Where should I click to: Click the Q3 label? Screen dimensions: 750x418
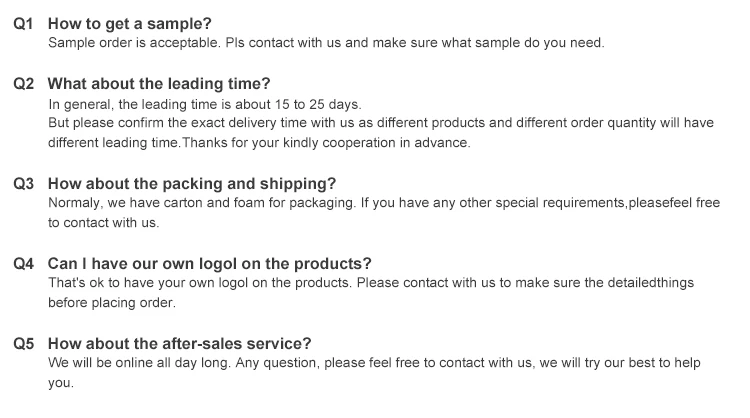pyautogui.click(x=24, y=184)
